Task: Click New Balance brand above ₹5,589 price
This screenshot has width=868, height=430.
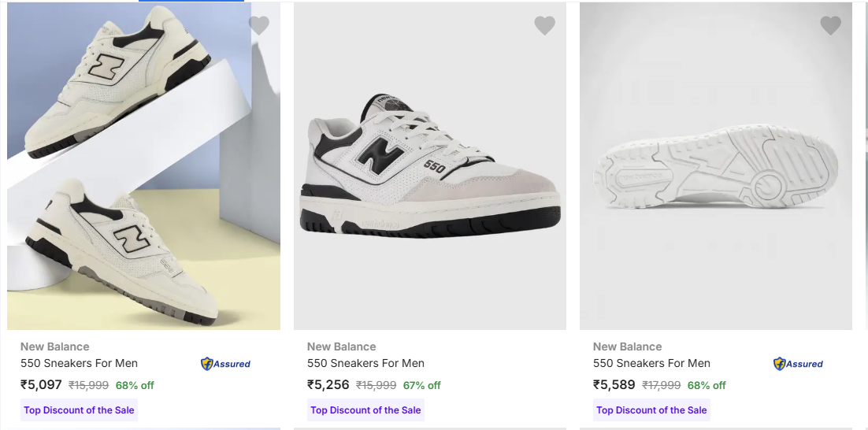Action: [x=627, y=347]
